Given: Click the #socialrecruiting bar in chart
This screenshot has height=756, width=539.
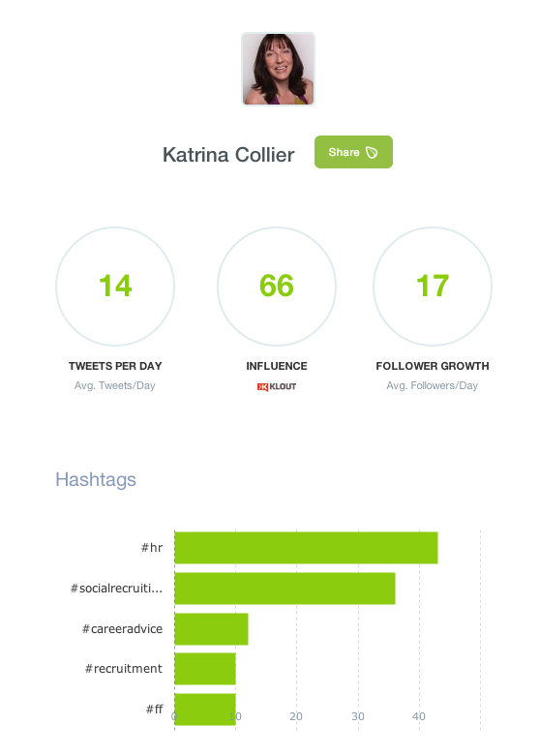Looking at the screenshot, I should [284, 589].
